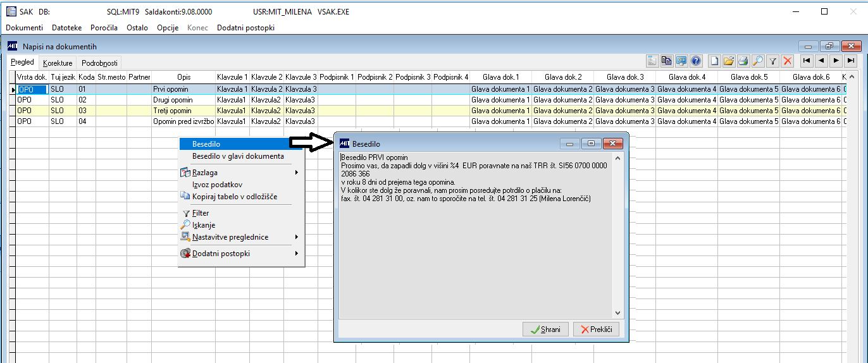
Task: Click the Shrani button
Action: (545, 329)
